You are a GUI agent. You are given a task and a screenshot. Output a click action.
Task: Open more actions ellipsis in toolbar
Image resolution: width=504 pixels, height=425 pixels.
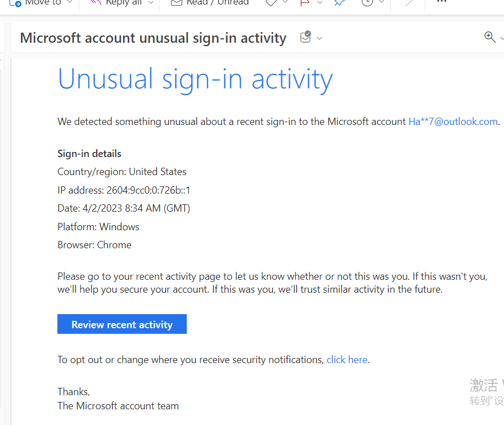[x=442, y=3]
